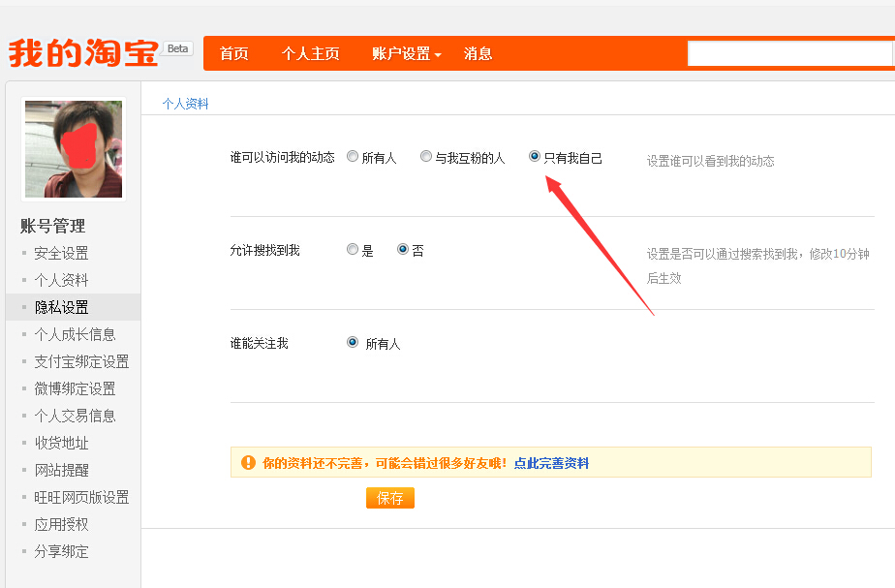895x588 pixels.
Task: Click the 账号管理 sidebar heading
Action: tap(52, 226)
